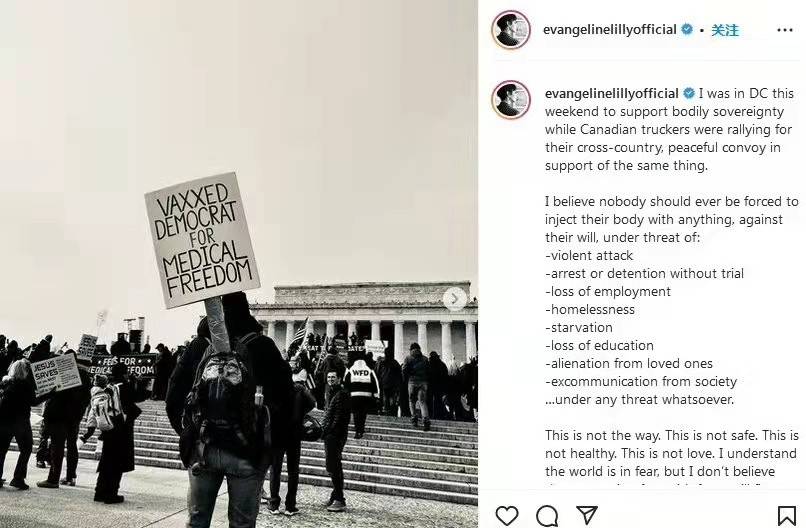
Task: Share the post using the paper plane icon
Action: click(587, 515)
